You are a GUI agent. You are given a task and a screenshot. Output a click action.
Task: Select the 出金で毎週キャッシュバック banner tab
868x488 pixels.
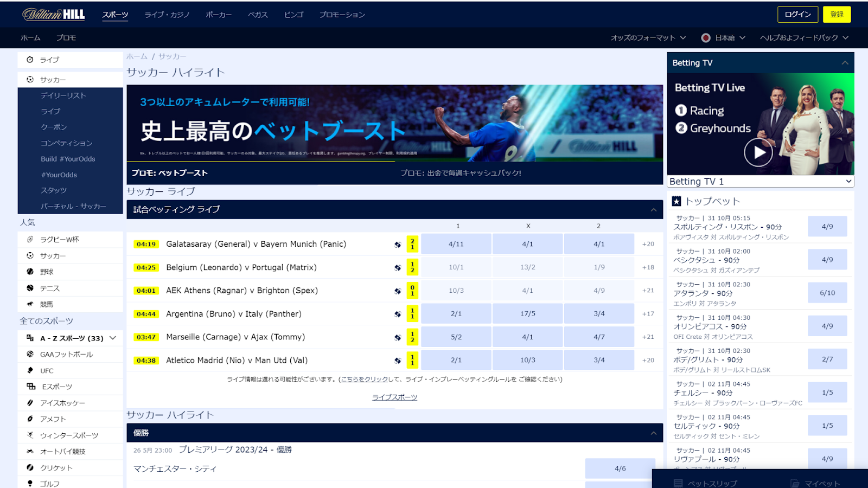461,173
